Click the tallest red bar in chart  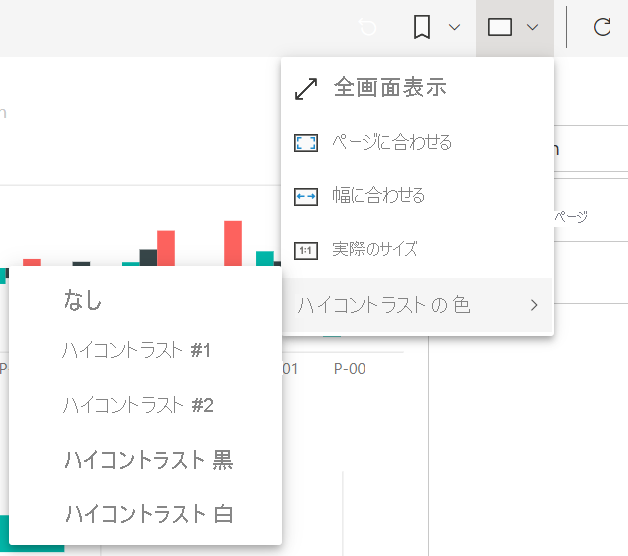[x=233, y=243]
